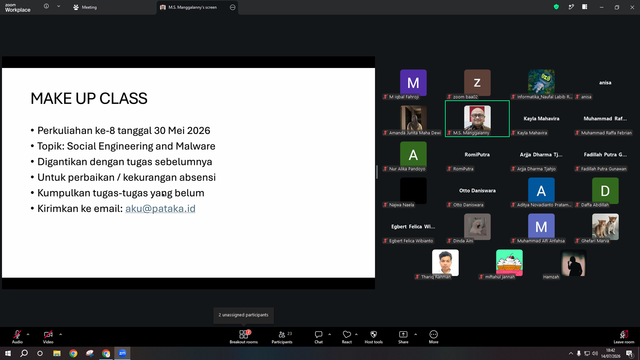Open the pop-out window icon in title bar
This screenshot has width=640, height=360.
571,7
